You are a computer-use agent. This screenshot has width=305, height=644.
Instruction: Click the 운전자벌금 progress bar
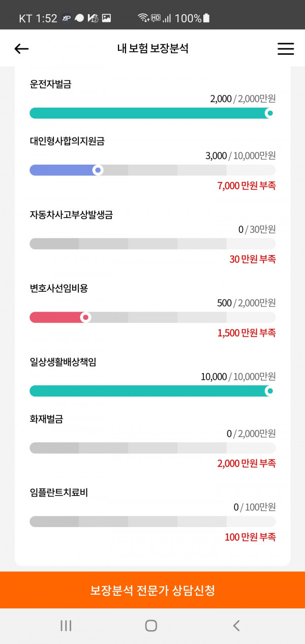(x=152, y=113)
